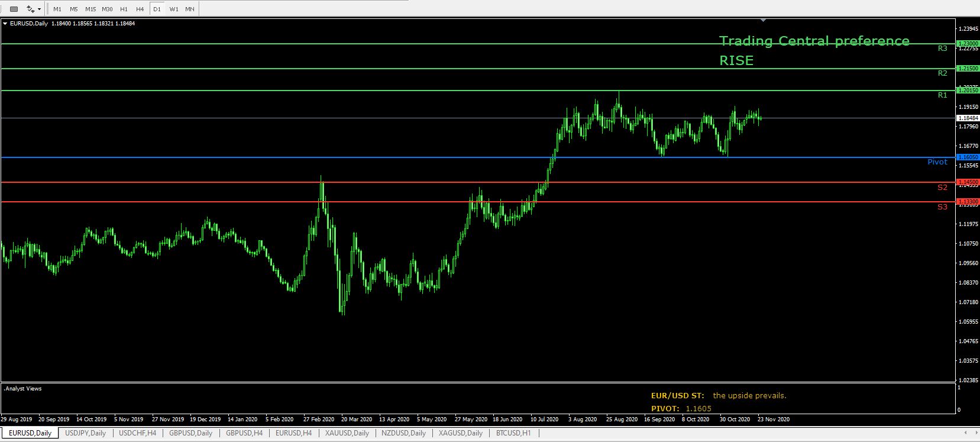The height and width of the screenshot is (442, 980).
Task: Click the blue Pivot label
Action: pyautogui.click(x=937, y=162)
